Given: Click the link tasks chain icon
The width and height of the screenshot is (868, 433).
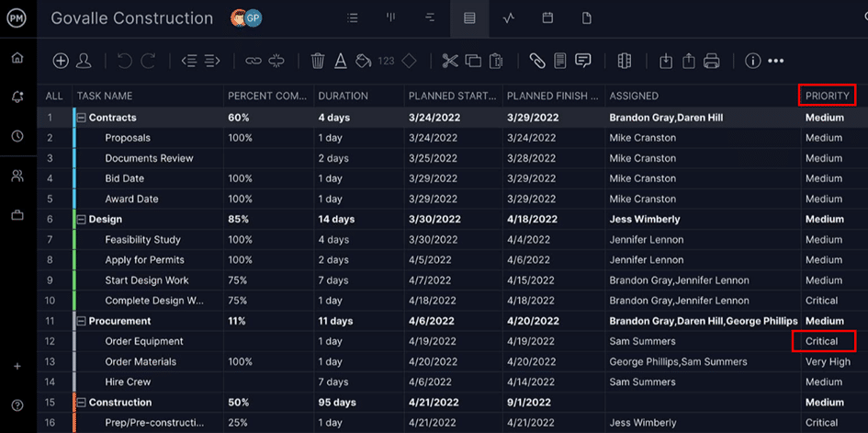Looking at the screenshot, I should tap(253, 61).
